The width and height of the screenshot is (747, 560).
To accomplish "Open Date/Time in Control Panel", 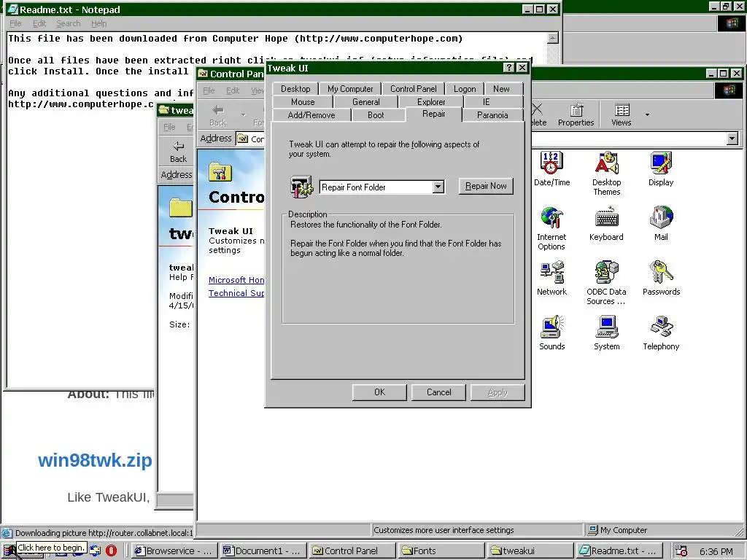I will pyautogui.click(x=551, y=168).
